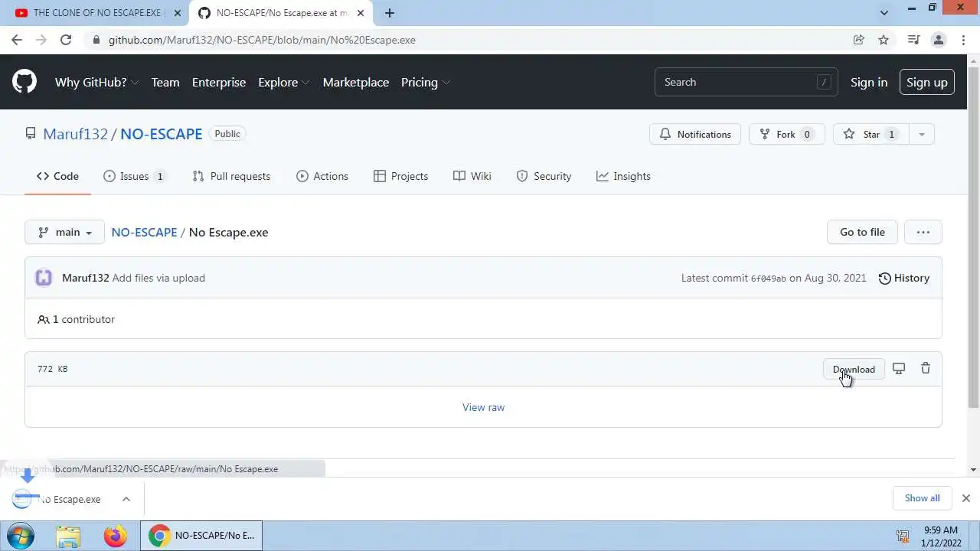This screenshot has height=551, width=980.
Task: Open the Maruf132 owner link
Action: pos(75,133)
